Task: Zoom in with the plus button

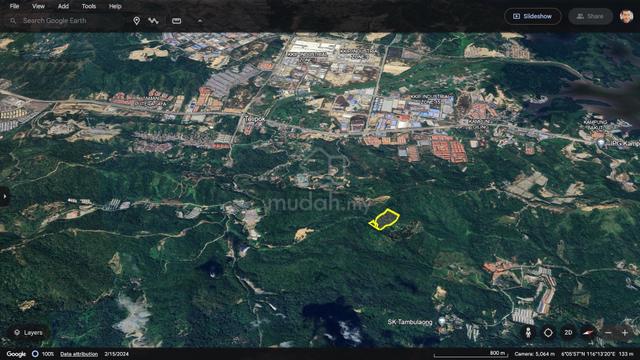Action: 625,333
